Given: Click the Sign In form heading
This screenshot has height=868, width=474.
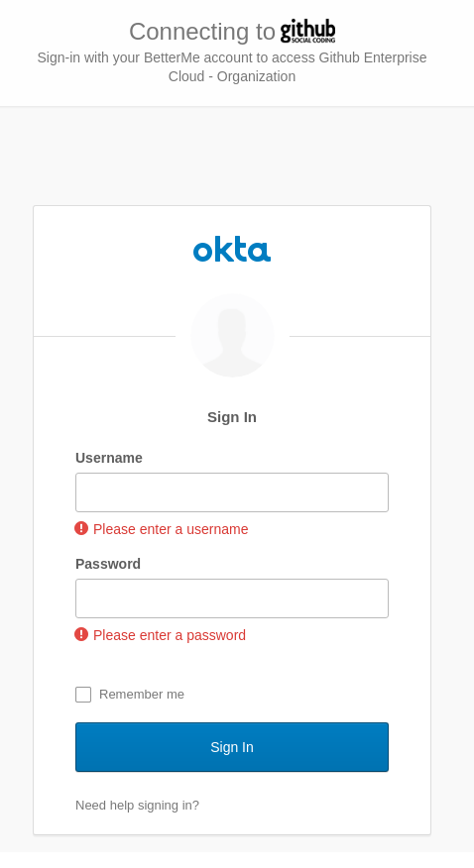Looking at the screenshot, I should pos(232,417).
